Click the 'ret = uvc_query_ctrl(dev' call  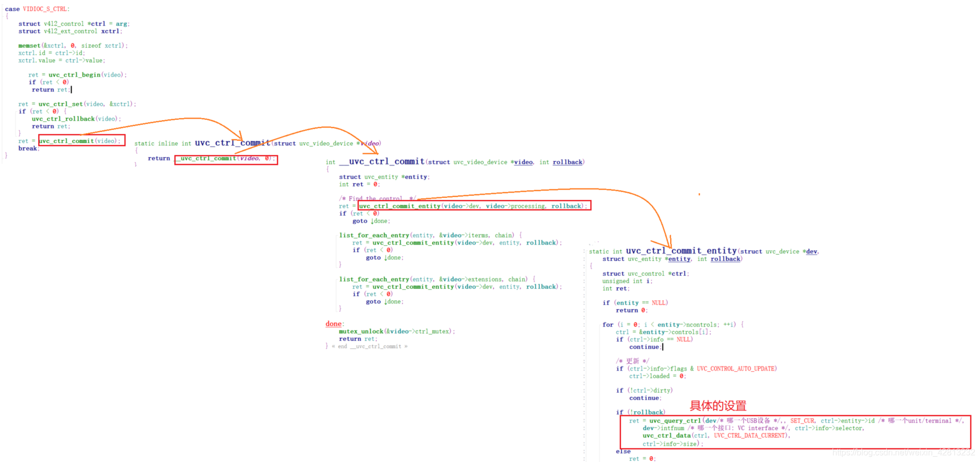tap(673, 421)
